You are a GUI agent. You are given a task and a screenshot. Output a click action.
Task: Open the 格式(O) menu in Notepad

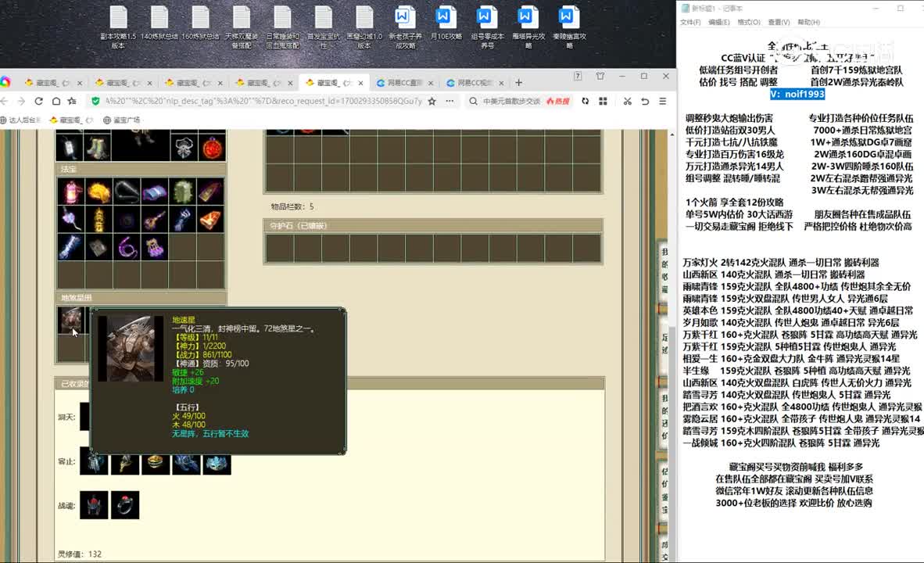748,23
